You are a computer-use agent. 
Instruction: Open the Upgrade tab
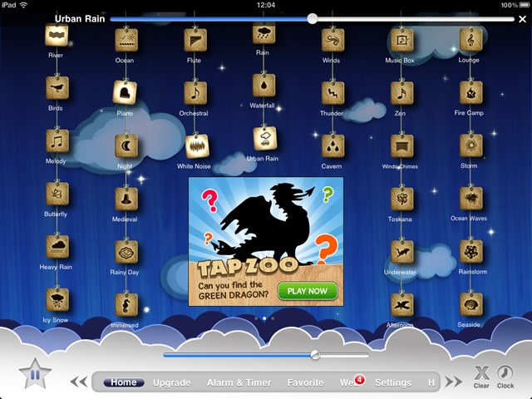172,382
